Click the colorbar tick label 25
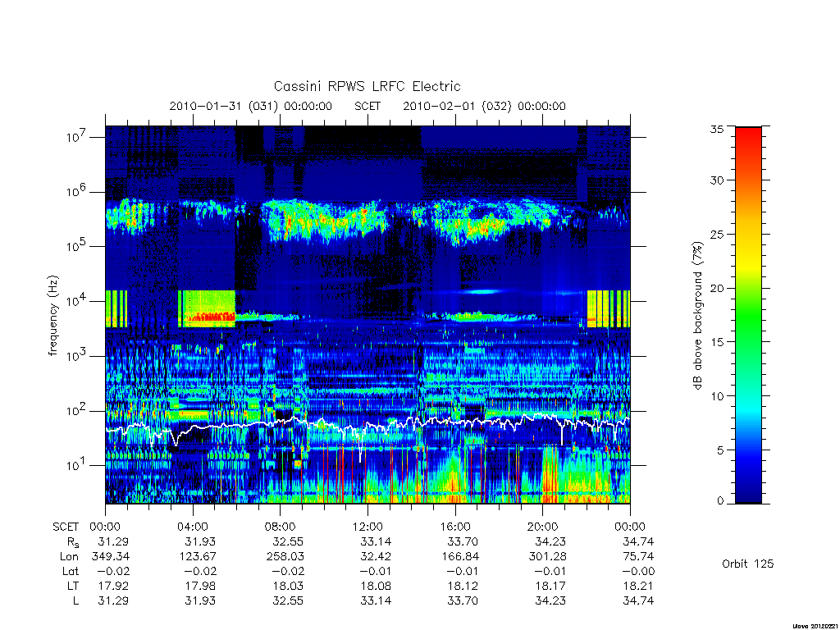This screenshot has width=840, height=630. pos(717,234)
